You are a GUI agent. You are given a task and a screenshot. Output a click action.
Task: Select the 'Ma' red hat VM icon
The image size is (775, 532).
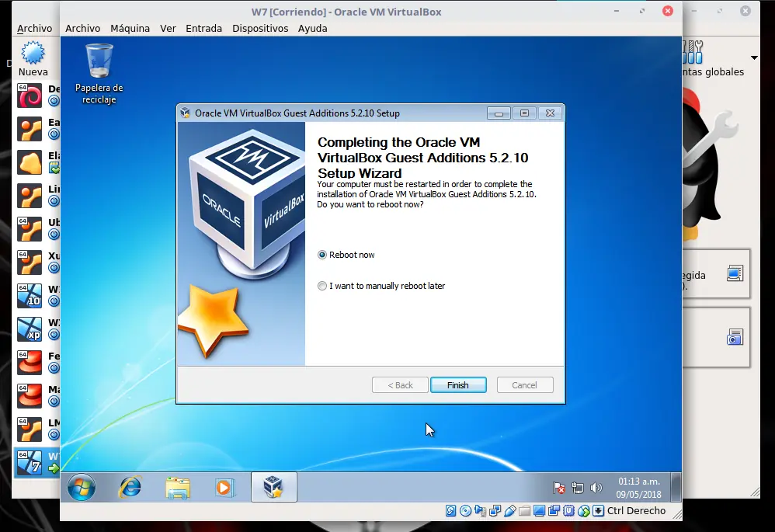pos(30,396)
